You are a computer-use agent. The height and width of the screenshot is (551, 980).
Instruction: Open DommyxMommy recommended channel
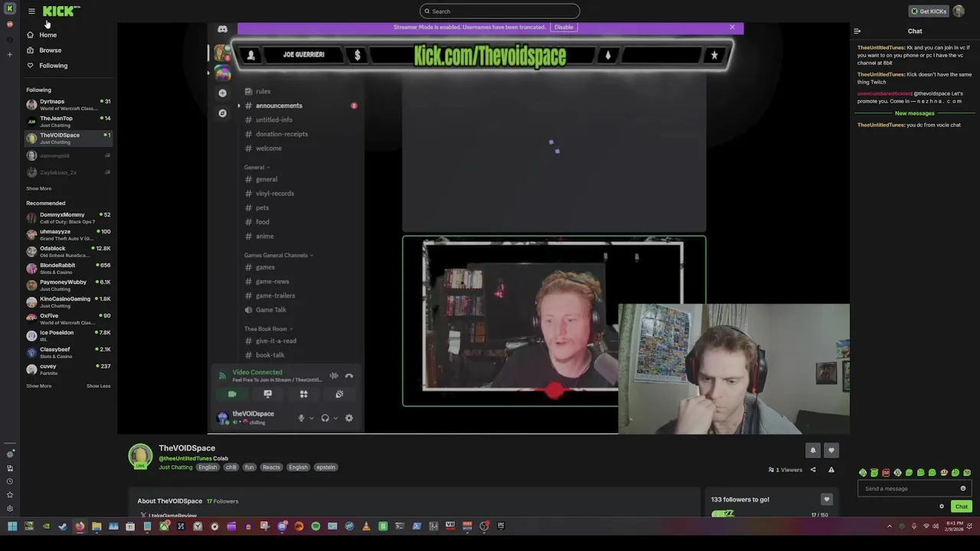[x=68, y=217]
